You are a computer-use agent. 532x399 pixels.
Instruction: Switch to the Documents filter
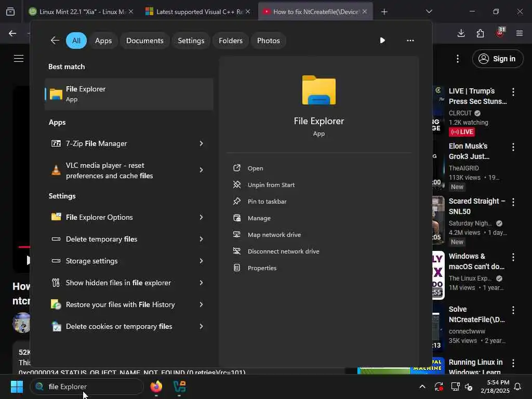tap(145, 41)
